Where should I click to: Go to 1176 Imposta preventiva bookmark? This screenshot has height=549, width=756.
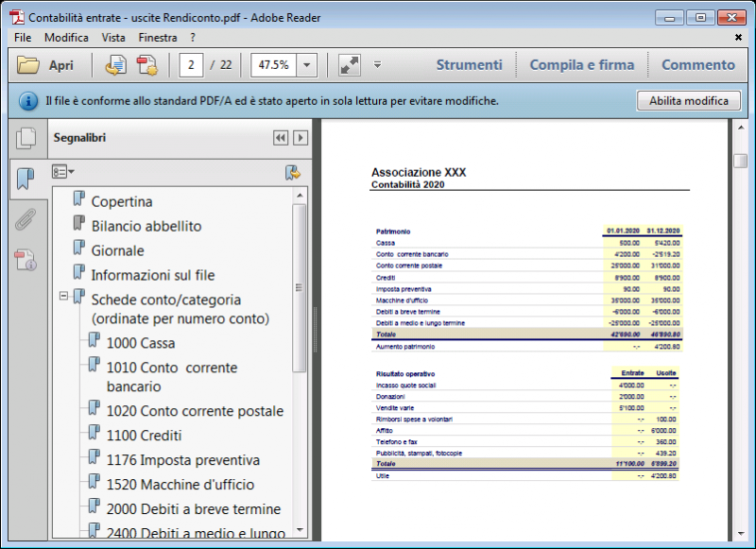[183, 460]
